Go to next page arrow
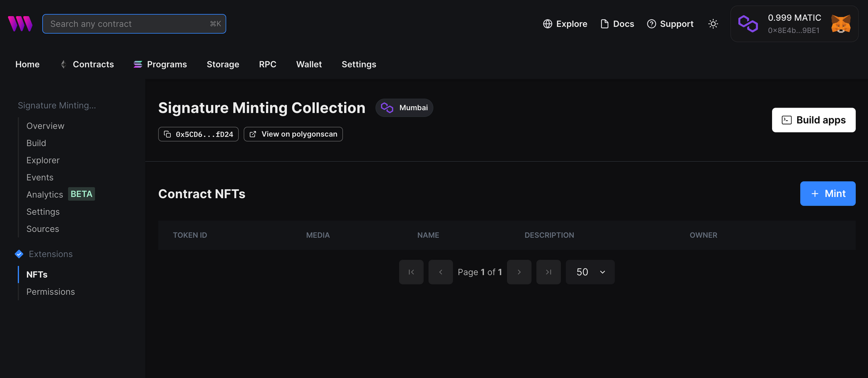Viewport: 868px width, 378px height. coord(519,272)
